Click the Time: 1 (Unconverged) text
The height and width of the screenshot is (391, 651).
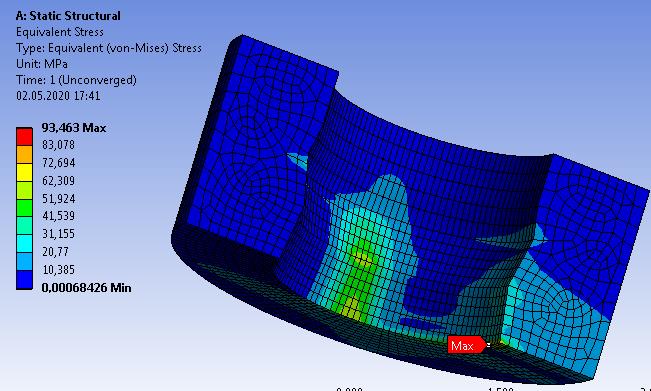pyautogui.click(x=76, y=80)
